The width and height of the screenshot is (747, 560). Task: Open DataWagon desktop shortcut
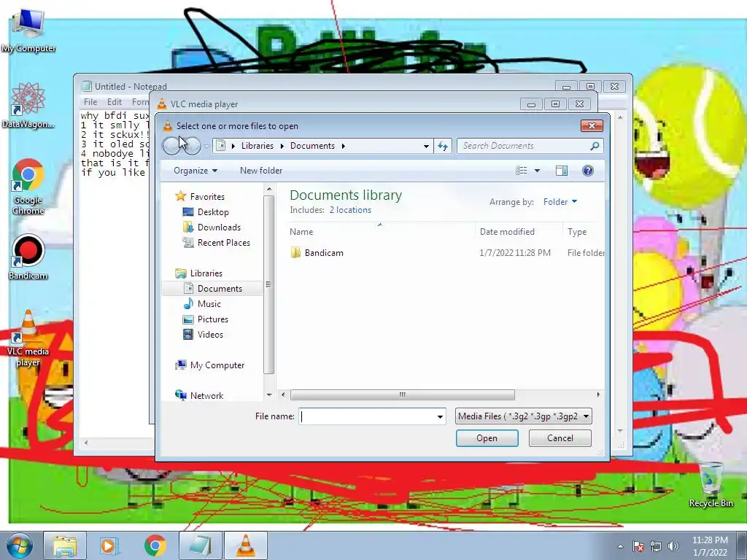pyautogui.click(x=28, y=105)
